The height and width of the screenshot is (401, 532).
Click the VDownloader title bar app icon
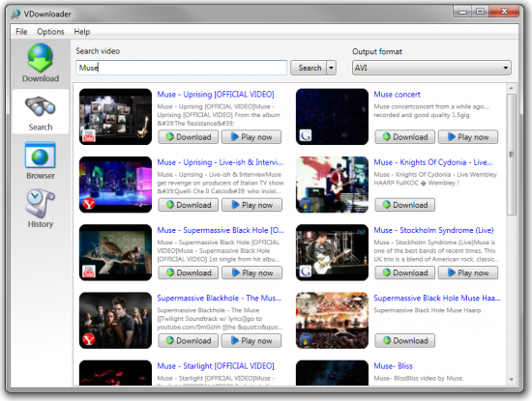15,14
